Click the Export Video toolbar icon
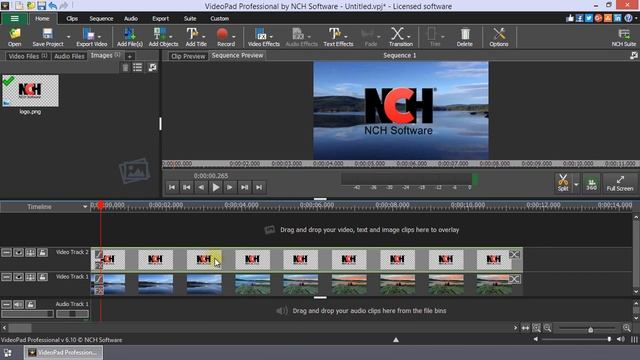Screen dimensions: 640x360 [x=91, y=37]
